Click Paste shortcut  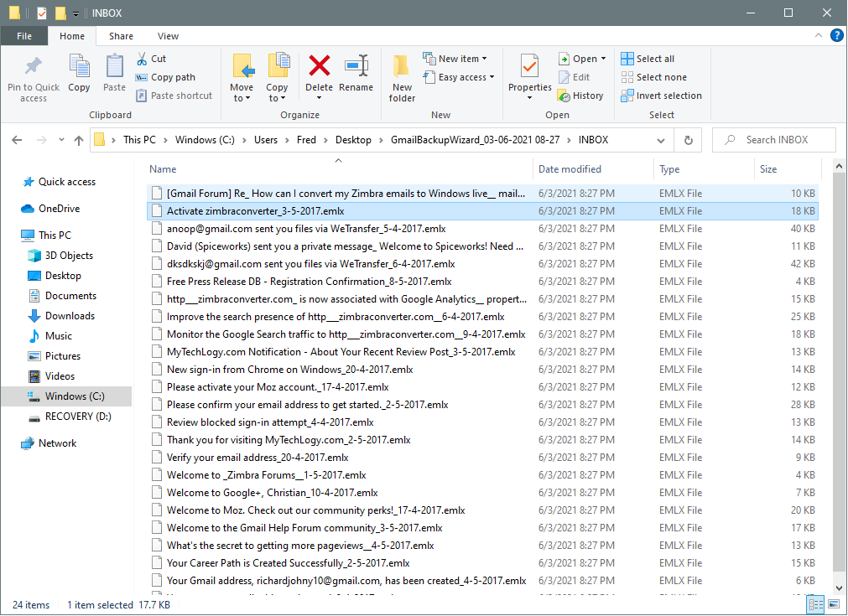174,96
